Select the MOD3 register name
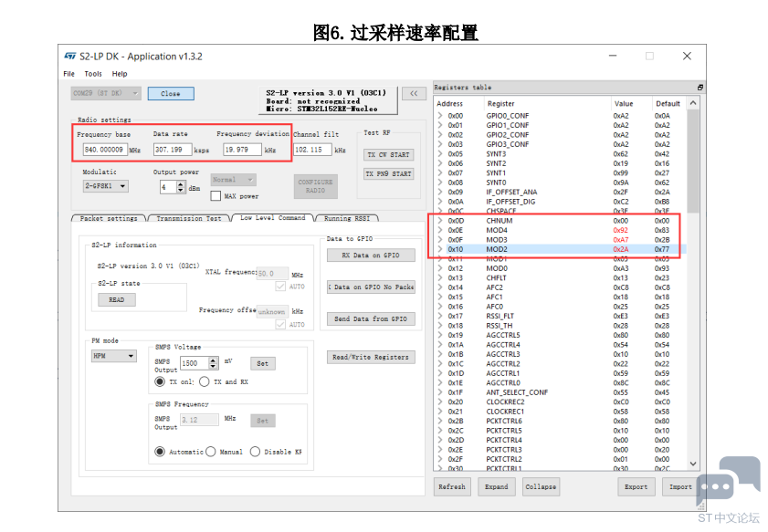 pyautogui.click(x=497, y=240)
